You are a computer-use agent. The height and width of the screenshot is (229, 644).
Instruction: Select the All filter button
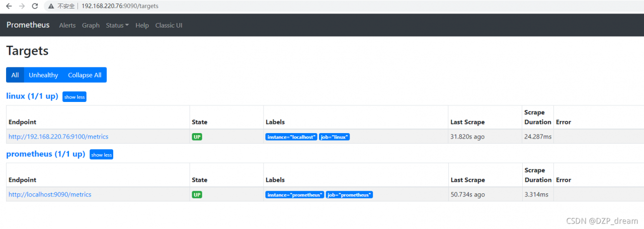[15, 75]
